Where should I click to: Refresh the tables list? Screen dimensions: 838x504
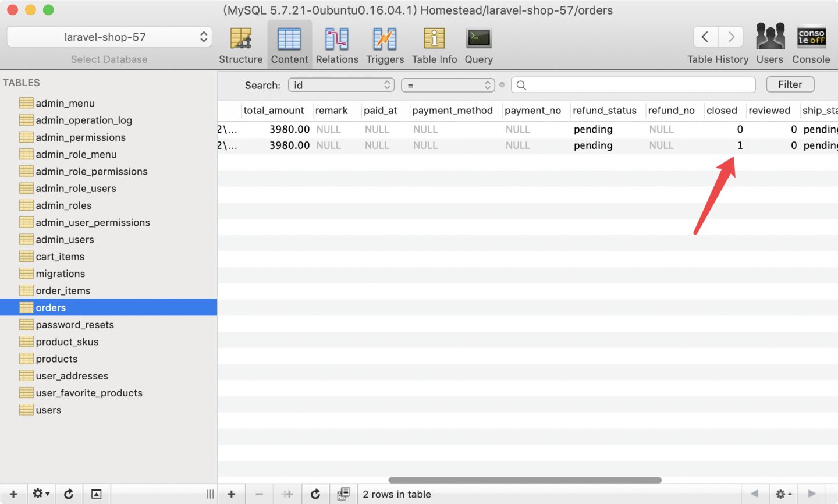[x=69, y=494]
